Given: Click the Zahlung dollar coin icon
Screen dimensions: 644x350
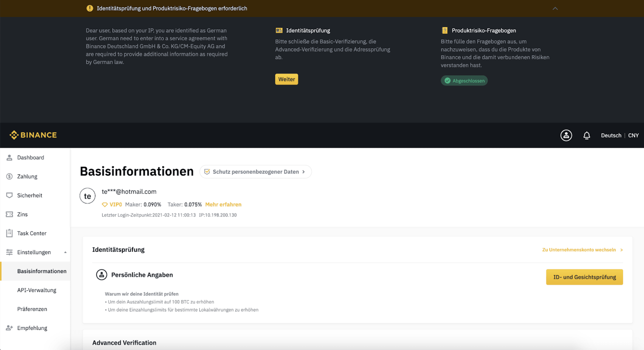Looking at the screenshot, I should coord(9,176).
